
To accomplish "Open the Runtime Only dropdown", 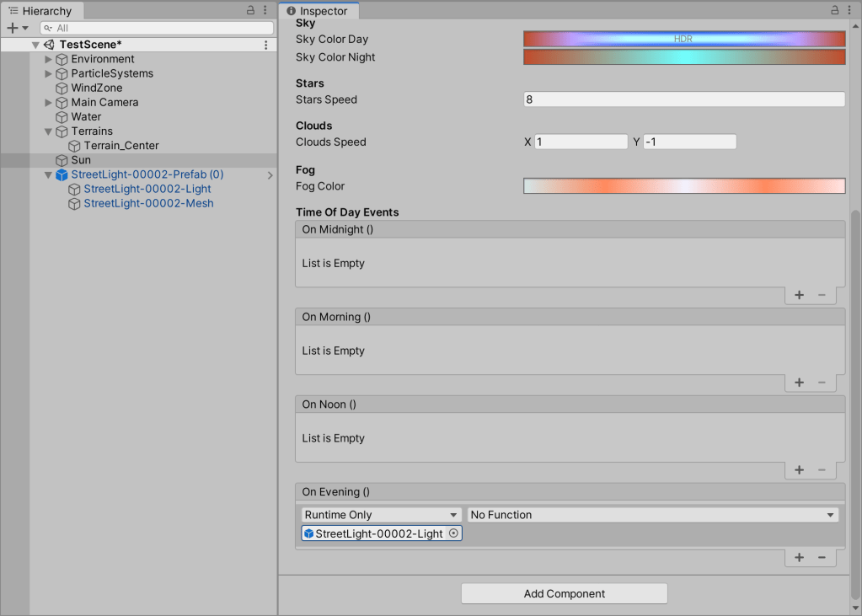I will click(x=381, y=515).
